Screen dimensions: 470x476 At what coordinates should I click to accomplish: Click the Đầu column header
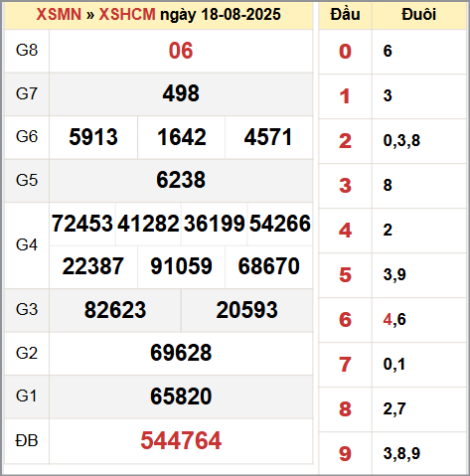pos(345,14)
